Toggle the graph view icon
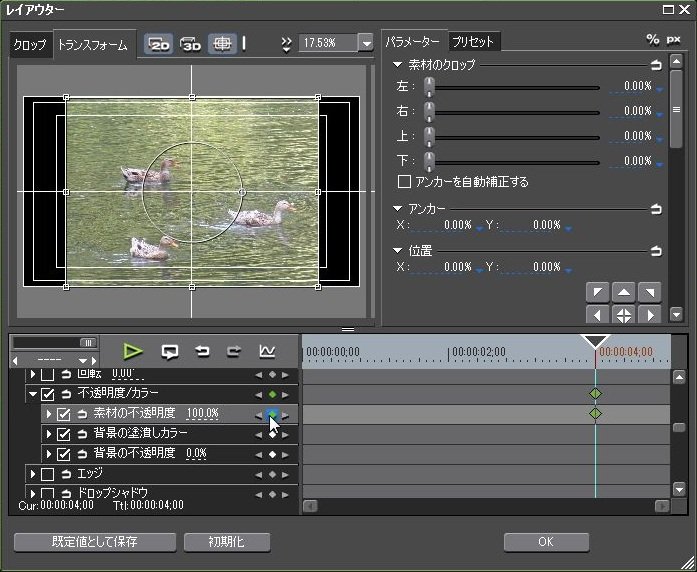 (267, 351)
